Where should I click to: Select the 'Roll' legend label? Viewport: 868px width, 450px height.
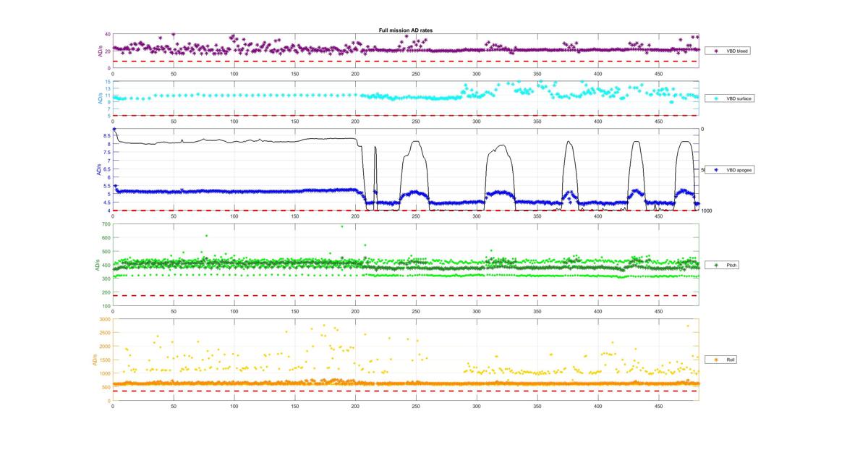731,360
